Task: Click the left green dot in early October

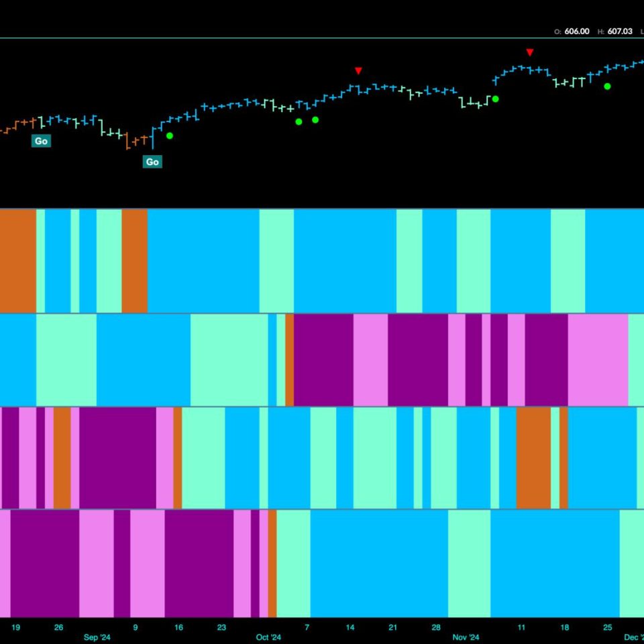Action: tap(299, 121)
